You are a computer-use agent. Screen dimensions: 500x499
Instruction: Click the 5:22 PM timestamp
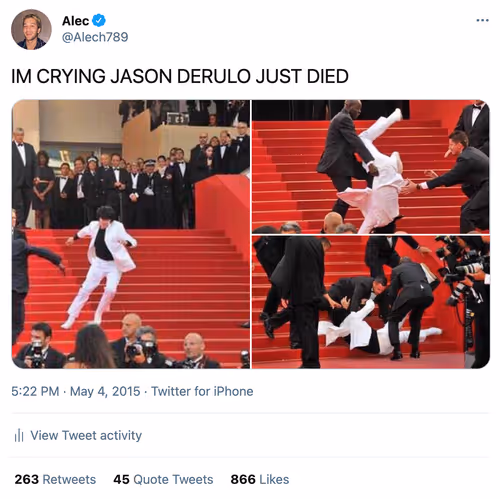click(35, 391)
